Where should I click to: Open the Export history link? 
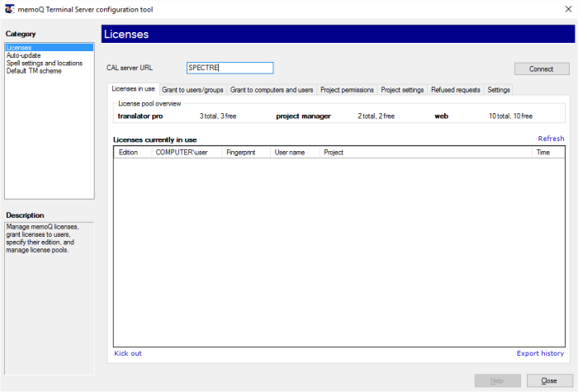coord(540,353)
